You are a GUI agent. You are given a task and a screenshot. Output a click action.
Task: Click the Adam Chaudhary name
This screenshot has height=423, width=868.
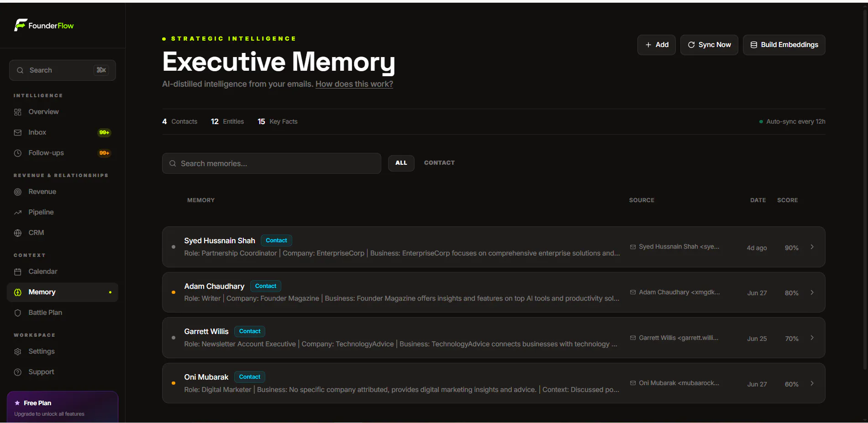(x=214, y=286)
